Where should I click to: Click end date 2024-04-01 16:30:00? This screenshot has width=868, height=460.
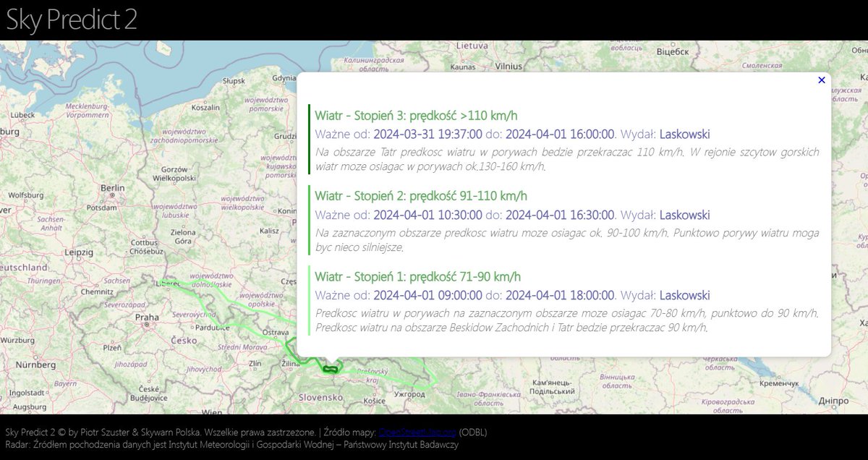(x=560, y=215)
